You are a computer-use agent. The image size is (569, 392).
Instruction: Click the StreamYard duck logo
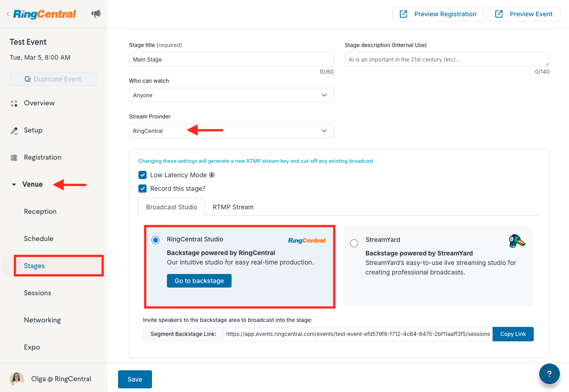tap(517, 241)
